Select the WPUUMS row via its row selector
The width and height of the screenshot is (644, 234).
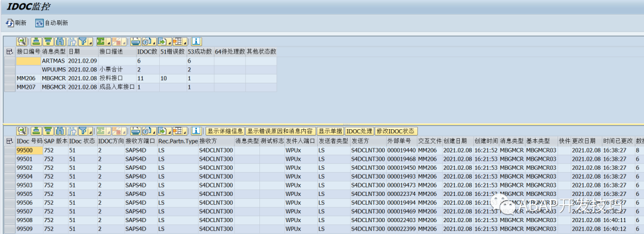[10, 70]
